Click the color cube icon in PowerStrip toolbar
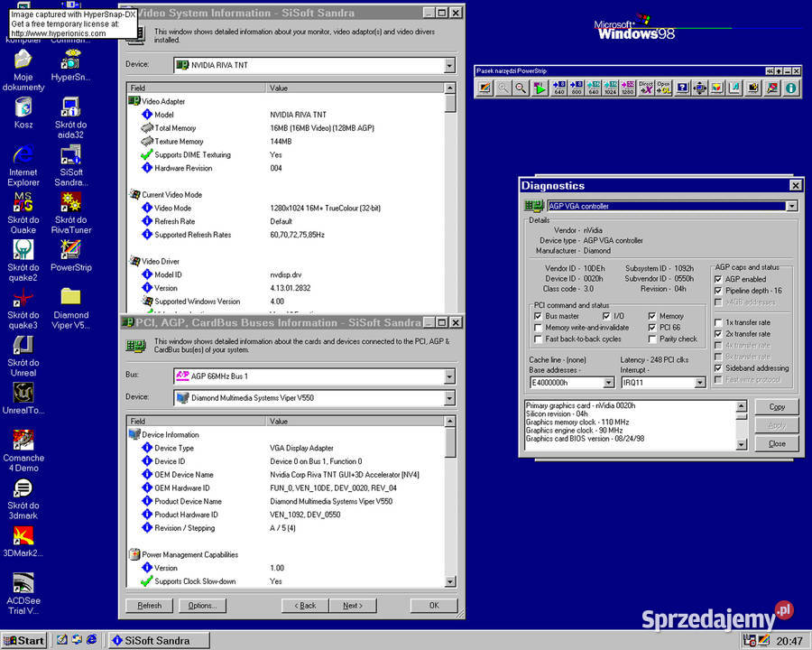The height and width of the screenshot is (650, 812). [x=717, y=88]
